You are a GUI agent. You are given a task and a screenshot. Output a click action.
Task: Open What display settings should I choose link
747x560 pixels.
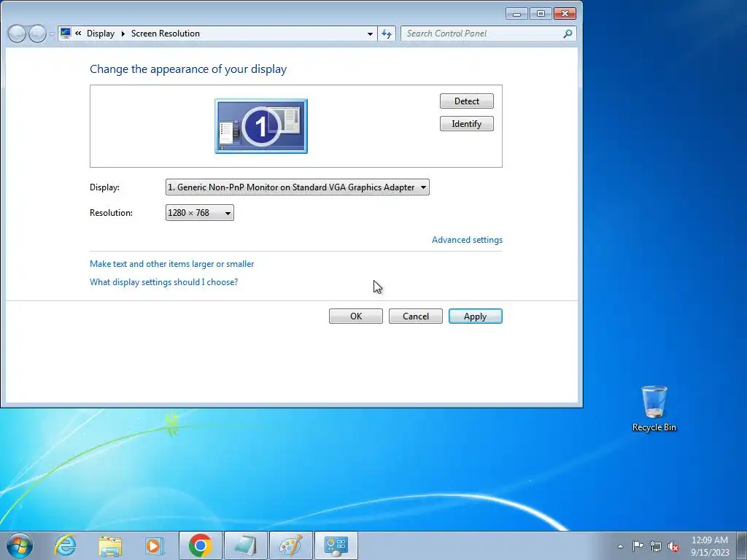[164, 282]
